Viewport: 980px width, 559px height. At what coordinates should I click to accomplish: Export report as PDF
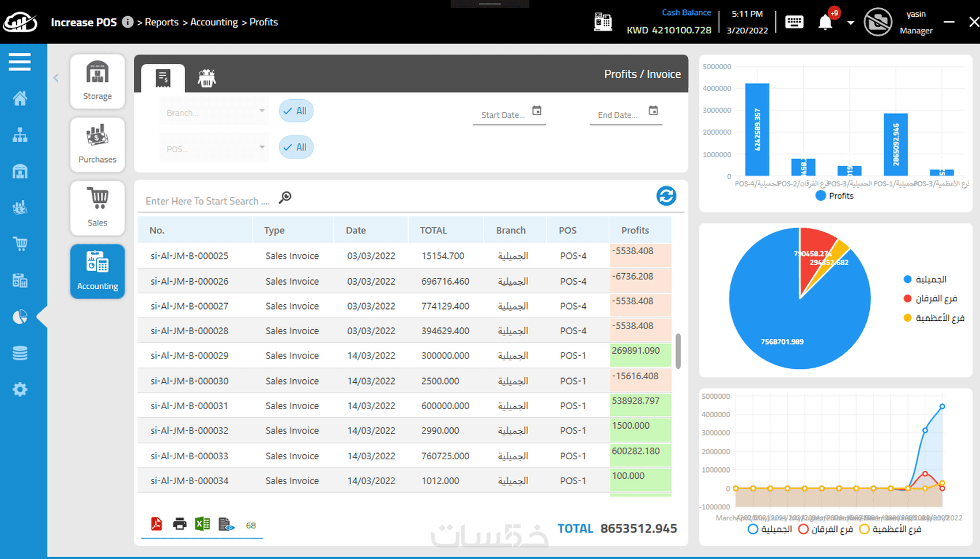tap(156, 523)
